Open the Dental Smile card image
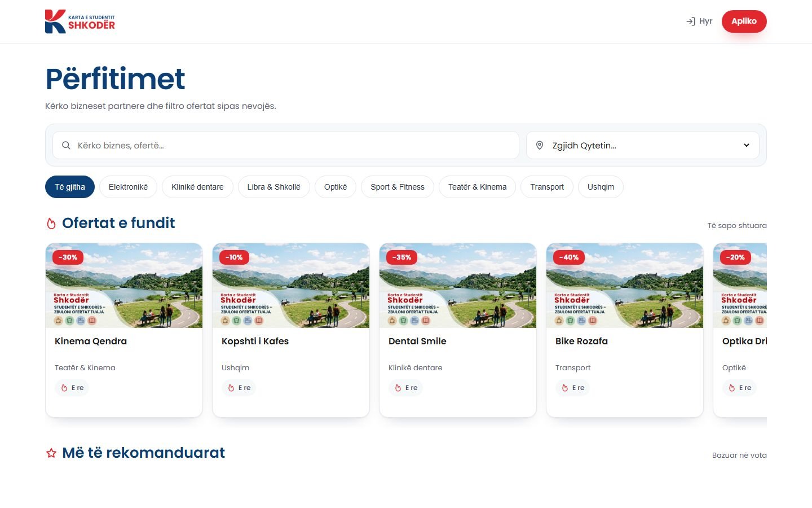The width and height of the screenshot is (812, 508). point(458,286)
